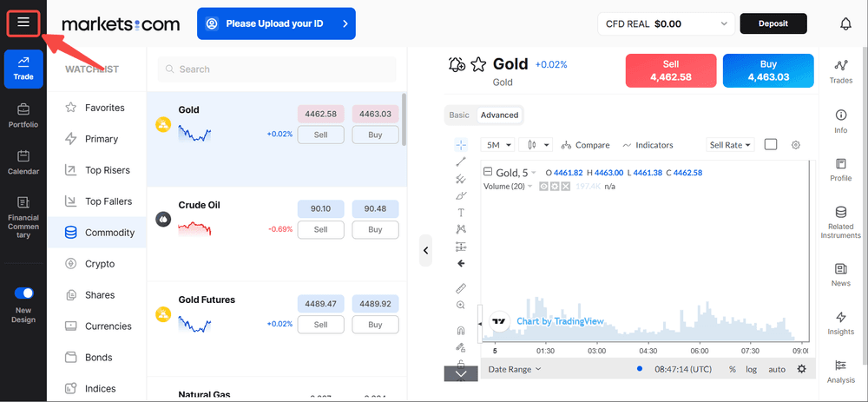Toggle auto scale on chart
Viewport: 868px width, 402px height.
pos(777,369)
